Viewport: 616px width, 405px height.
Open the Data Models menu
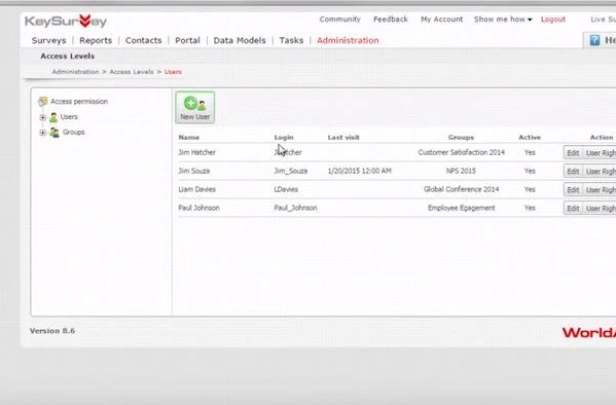coord(239,40)
